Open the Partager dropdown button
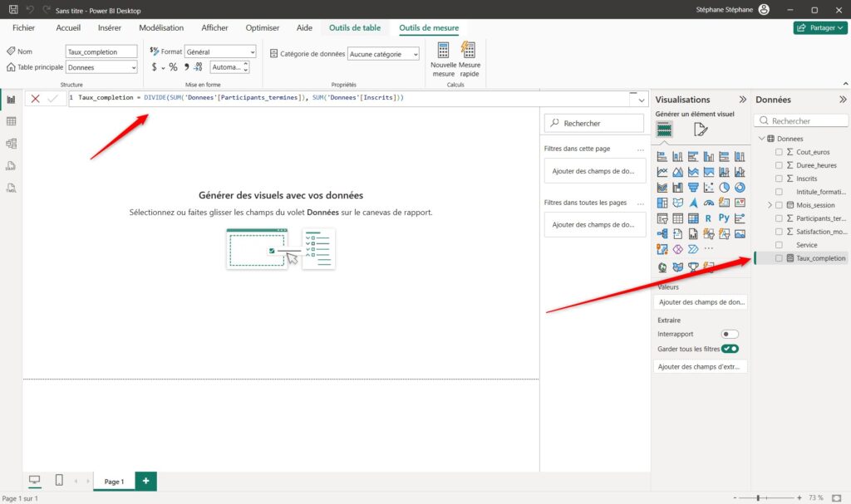This screenshot has height=504, width=851. (x=820, y=27)
